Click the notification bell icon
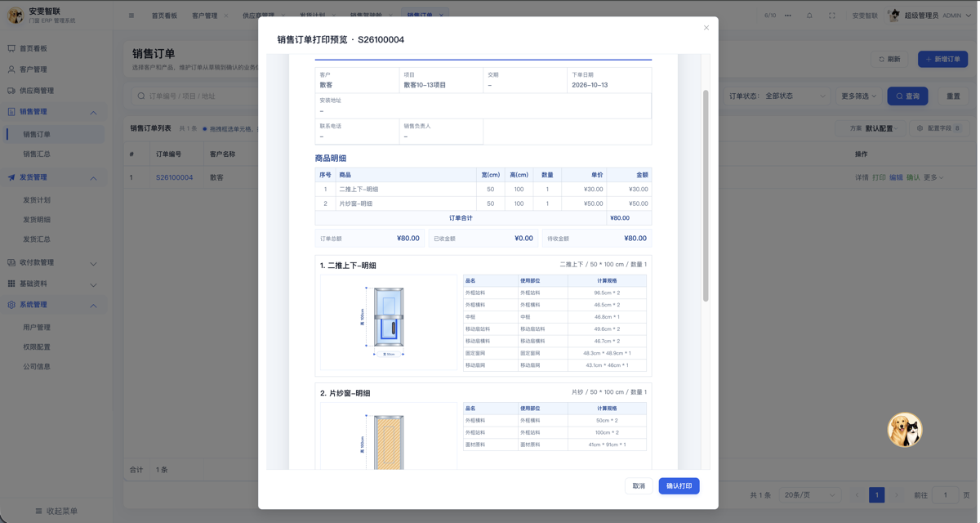 [x=809, y=16]
